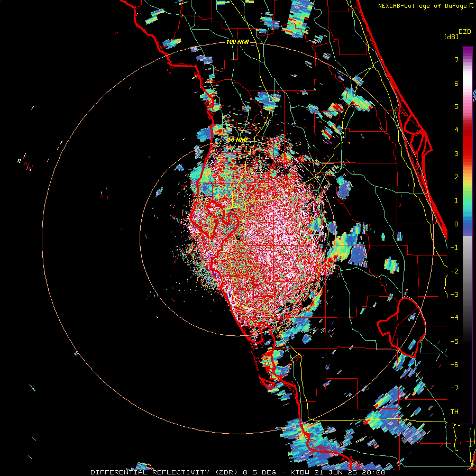Click the 50 NMI range ring label
Viewport: 476px width, 476px height.
[x=237, y=140]
